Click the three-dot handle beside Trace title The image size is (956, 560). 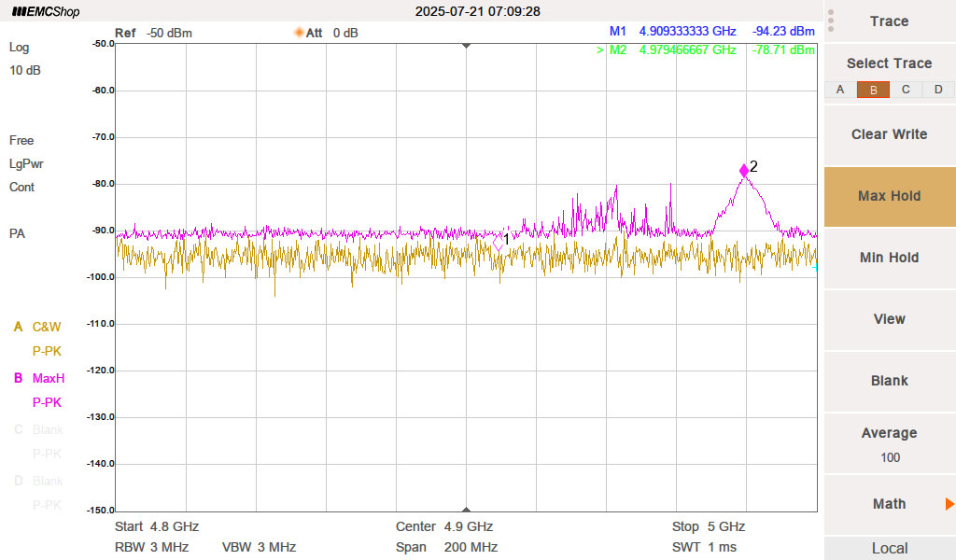pos(831,21)
